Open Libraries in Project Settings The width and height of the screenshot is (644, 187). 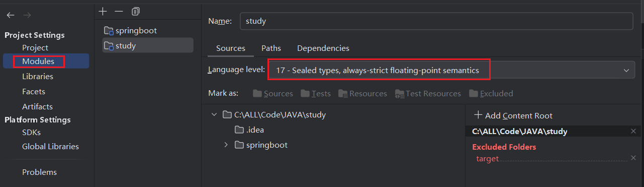pyautogui.click(x=38, y=77)
